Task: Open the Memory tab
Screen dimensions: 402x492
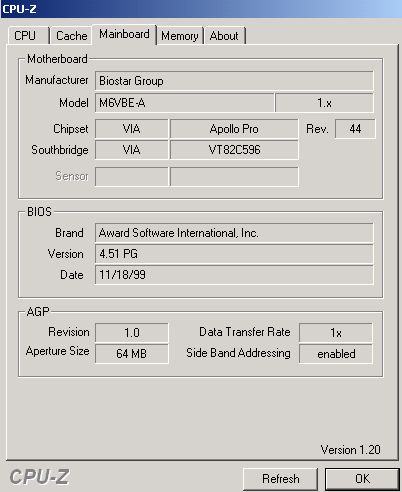Action: tap(180, 36)
